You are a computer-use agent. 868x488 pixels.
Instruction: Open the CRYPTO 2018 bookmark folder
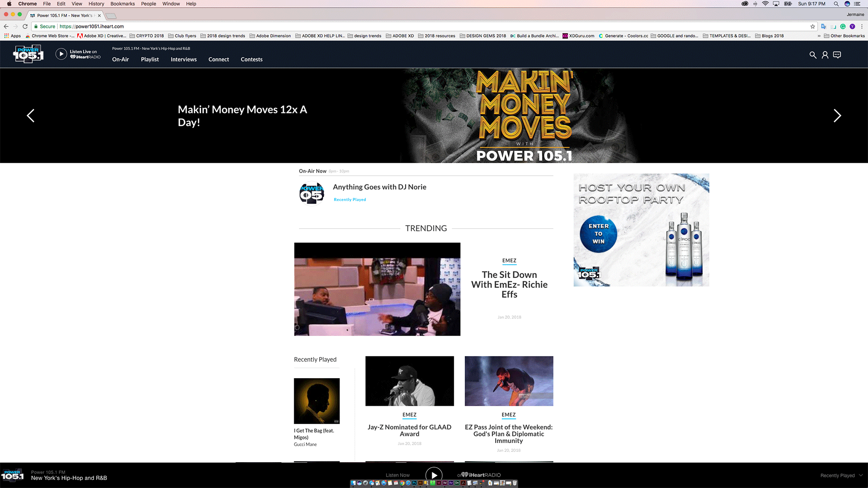pyautogui.click(x=146, y=36)
